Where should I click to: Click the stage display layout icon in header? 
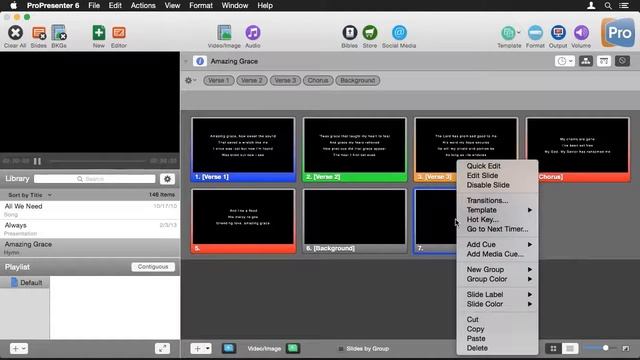pos(604,61)
